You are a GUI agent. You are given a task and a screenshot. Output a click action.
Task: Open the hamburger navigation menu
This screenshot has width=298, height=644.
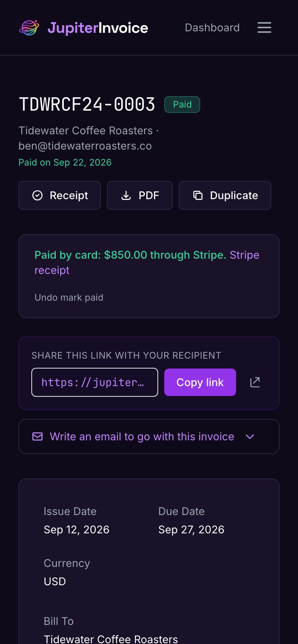click(264, 27)
